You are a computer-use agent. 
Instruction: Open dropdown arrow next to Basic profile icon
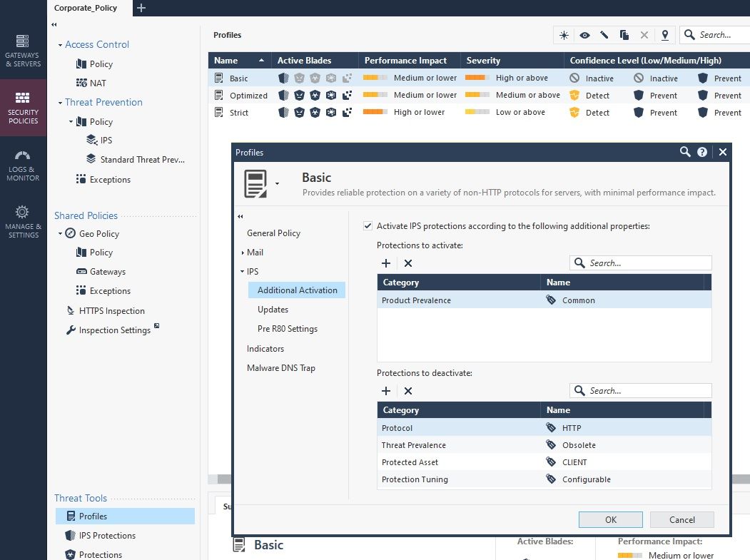coord(277,184)
